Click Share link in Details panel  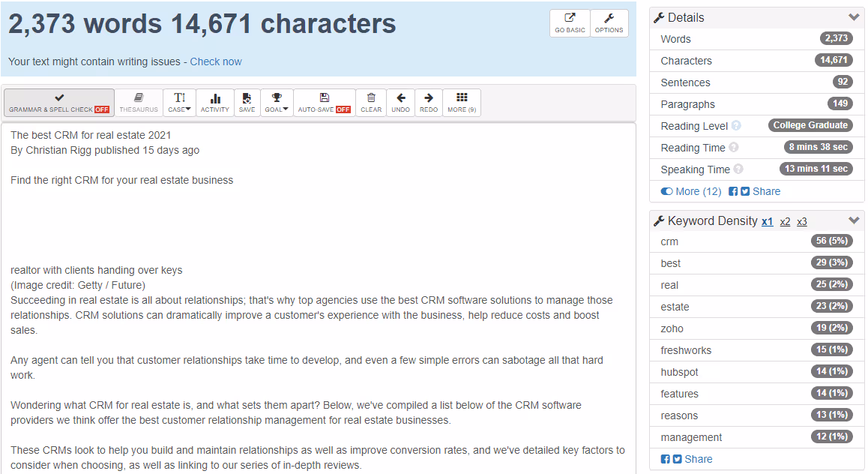click(766, 191)
